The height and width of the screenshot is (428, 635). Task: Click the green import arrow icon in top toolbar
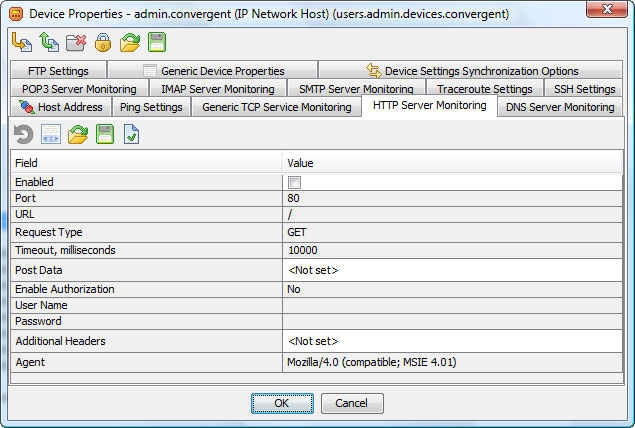[49, 42]
